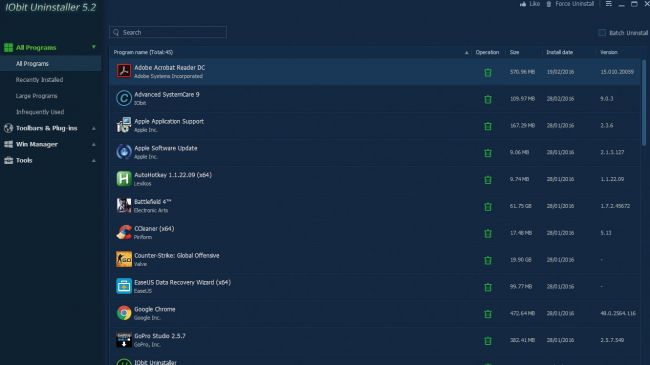The image size is (650, 365).
Task: Uninstall Apple Software Update via trash icon
Action: click(x=488, y=153)
